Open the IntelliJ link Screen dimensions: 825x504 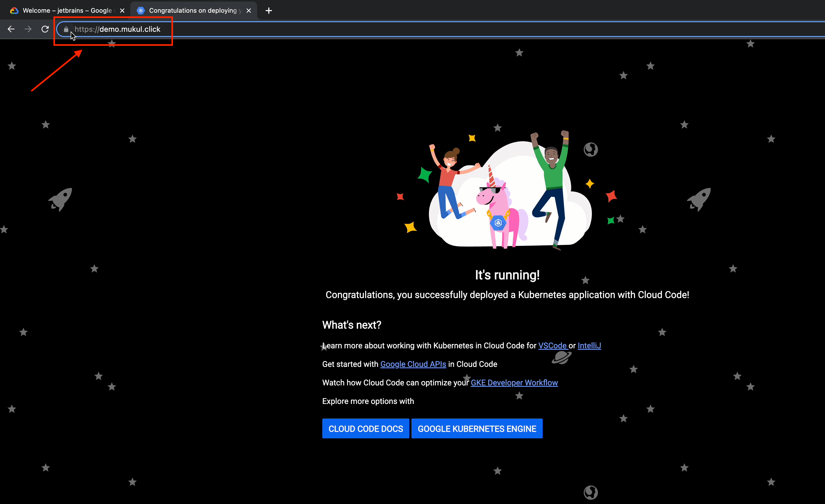pos(589,346)
